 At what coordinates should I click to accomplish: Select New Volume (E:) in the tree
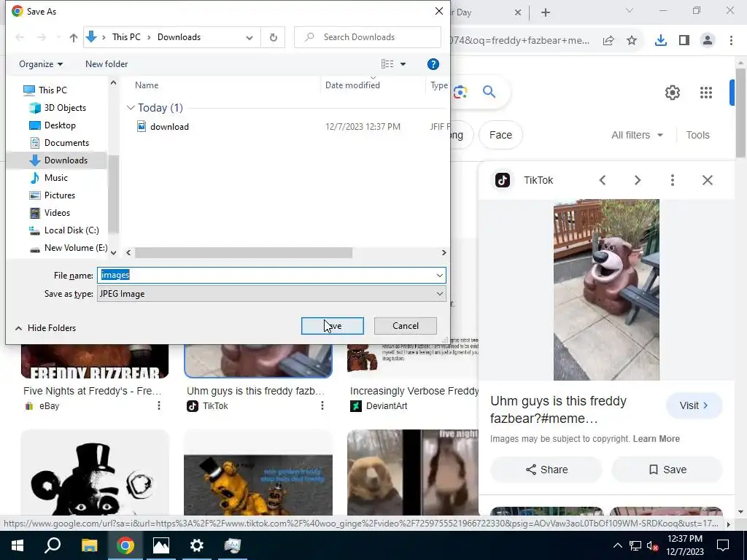(x=75, y=248)
